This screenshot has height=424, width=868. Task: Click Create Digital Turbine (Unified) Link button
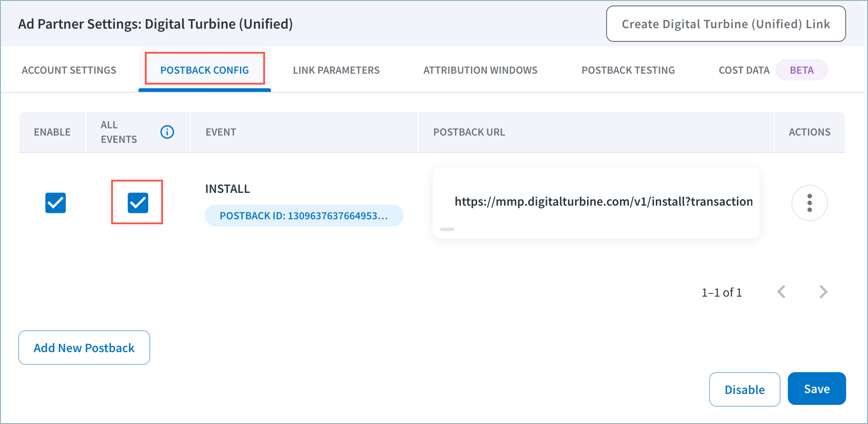click(726, 24)
